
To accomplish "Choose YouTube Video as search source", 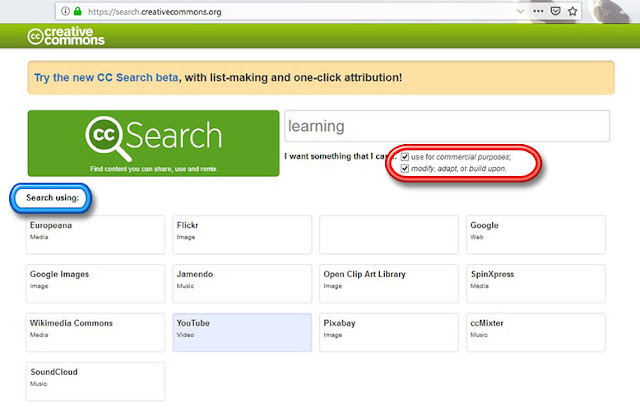I will tap(242, 333).
